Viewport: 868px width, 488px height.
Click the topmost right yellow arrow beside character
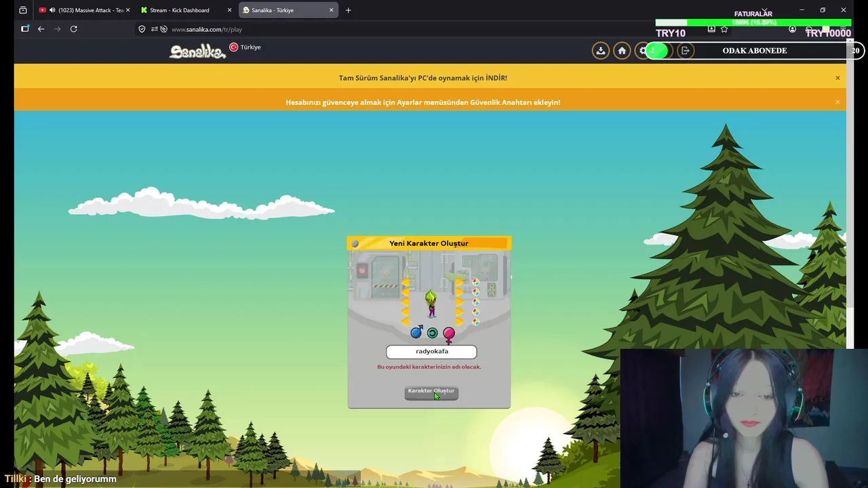460,282
